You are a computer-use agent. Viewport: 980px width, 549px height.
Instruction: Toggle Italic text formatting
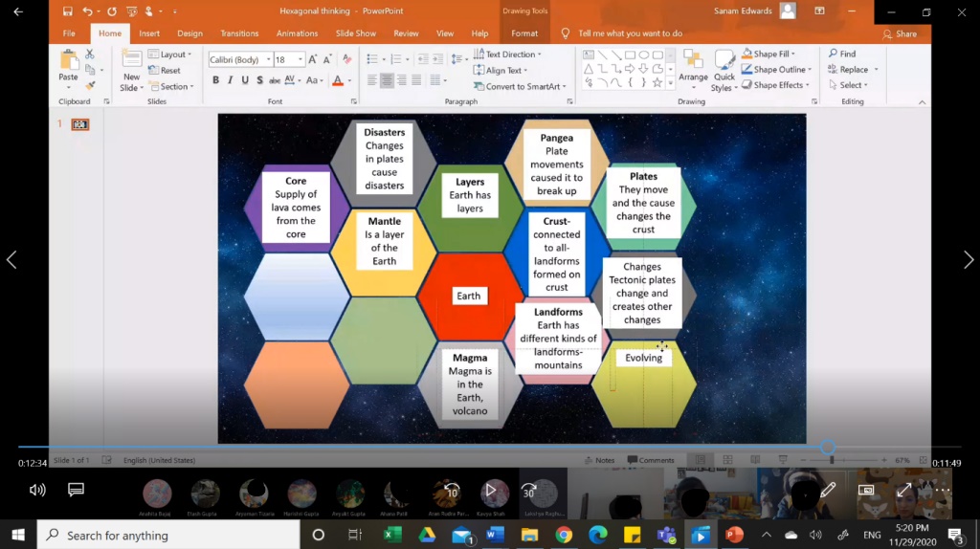click(x=231, y=80)
